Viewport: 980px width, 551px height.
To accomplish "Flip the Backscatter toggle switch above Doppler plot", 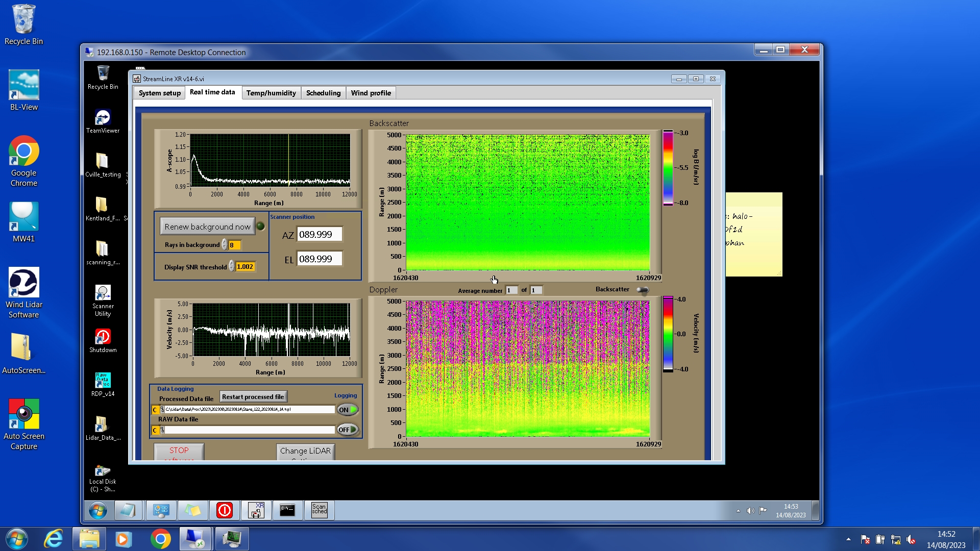I will [x=642, y=290].
